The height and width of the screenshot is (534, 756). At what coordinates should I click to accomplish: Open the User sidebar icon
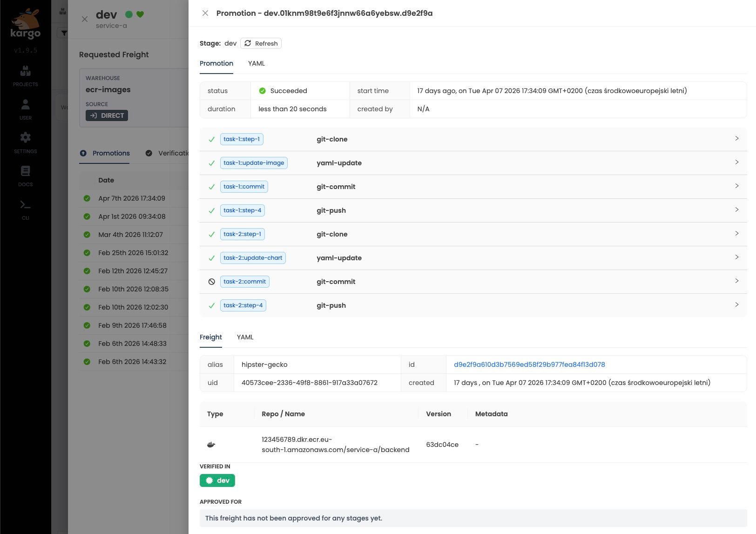25,109
